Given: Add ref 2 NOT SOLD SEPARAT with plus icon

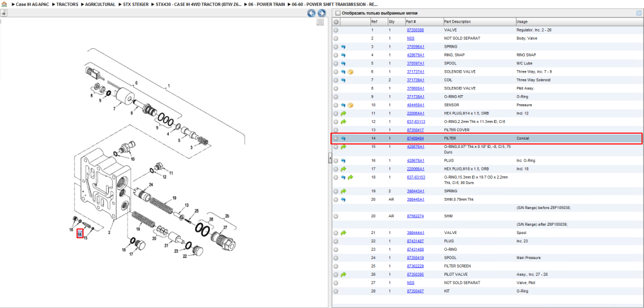Looking at the screenshot, I should (336, 38).
